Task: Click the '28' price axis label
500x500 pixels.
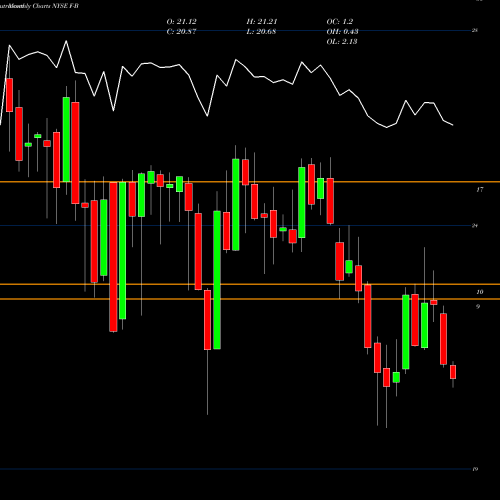Action: 475,30
